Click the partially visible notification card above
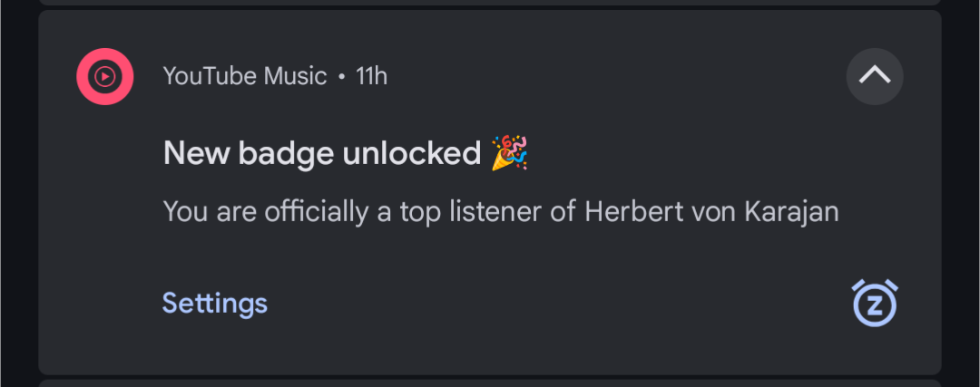This screenshot has height=387, width=980. [x=490, y=3]
